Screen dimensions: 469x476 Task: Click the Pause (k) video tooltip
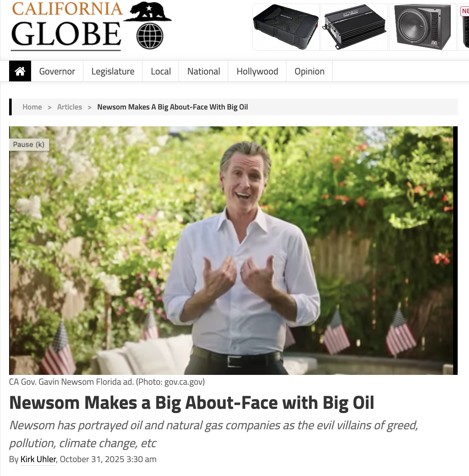pos(29,145)
